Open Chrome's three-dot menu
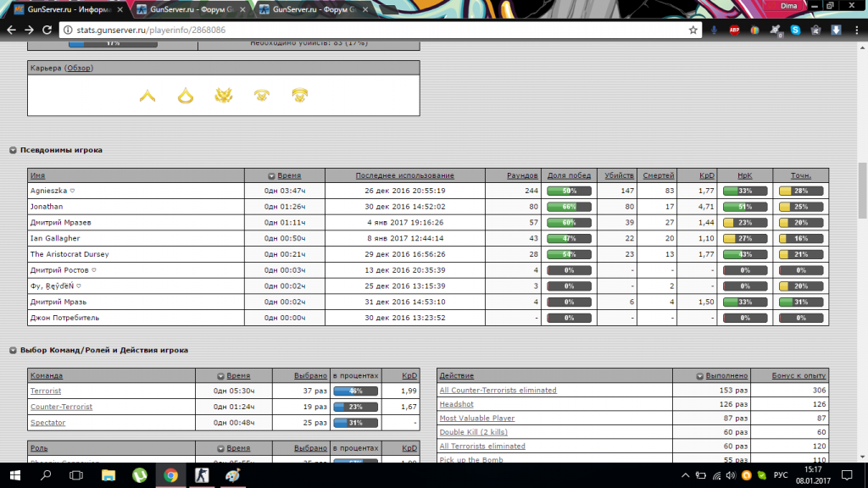This screenshot has height=488, width=868. (x=856, y=30)
